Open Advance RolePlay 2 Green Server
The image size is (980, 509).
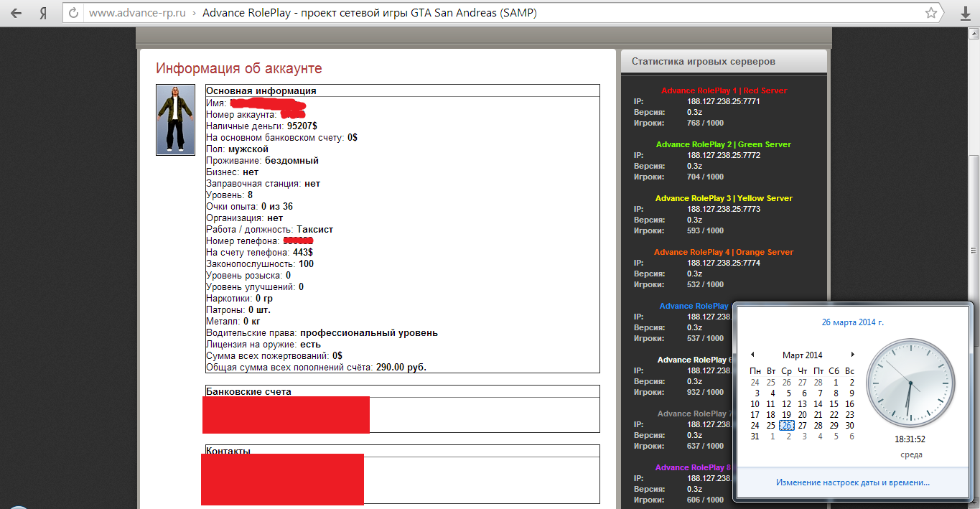724,144
